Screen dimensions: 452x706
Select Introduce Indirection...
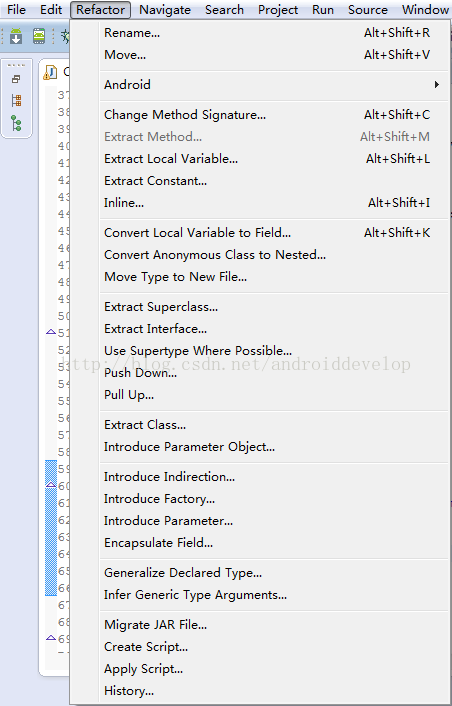(267, 477)
